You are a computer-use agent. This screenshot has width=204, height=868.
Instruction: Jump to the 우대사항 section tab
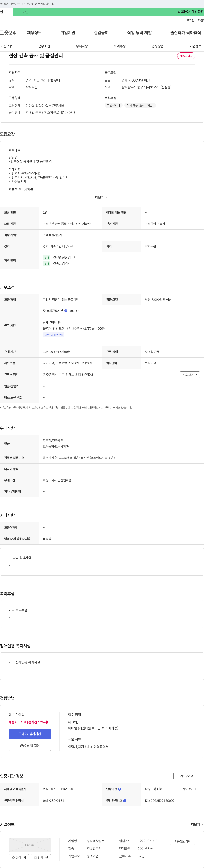82,46
